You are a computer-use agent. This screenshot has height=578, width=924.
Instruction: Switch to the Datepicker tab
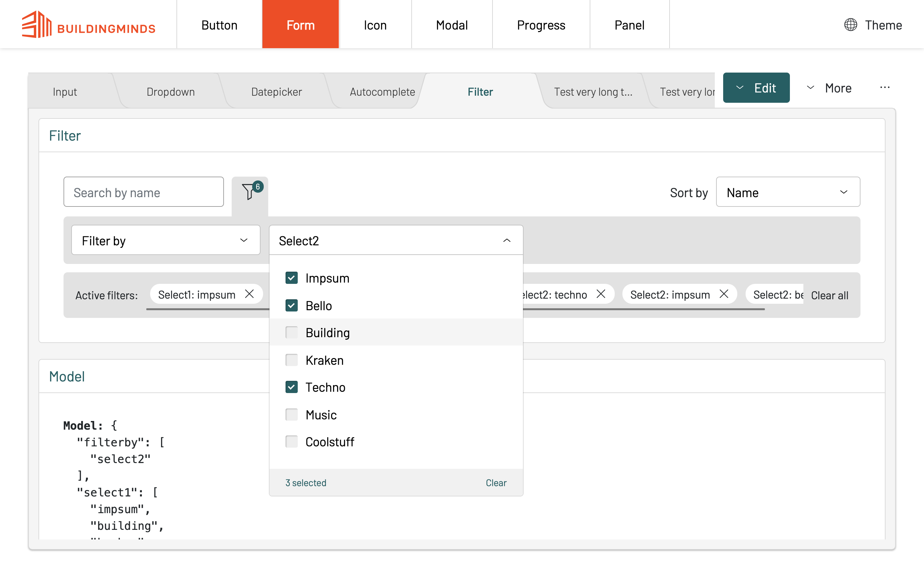tap(277, 92)
